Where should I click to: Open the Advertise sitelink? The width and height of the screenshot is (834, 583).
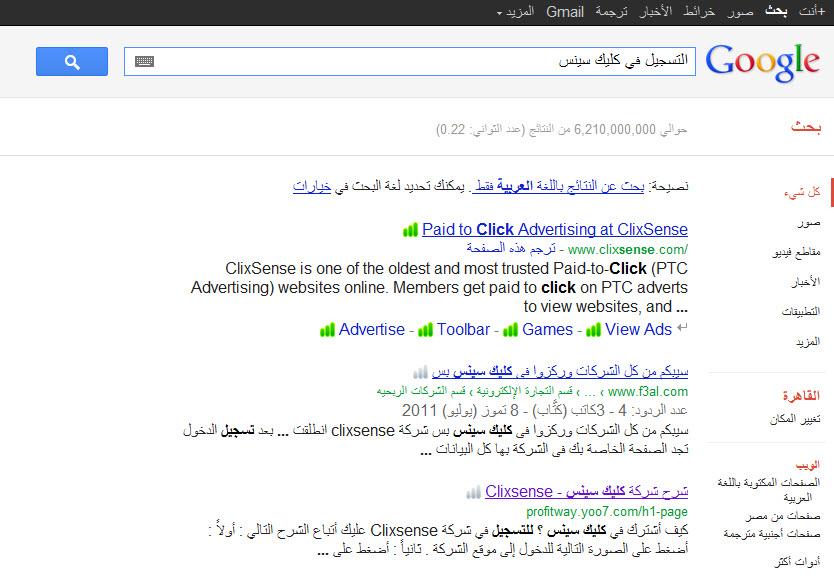click(x=372, y=330)
